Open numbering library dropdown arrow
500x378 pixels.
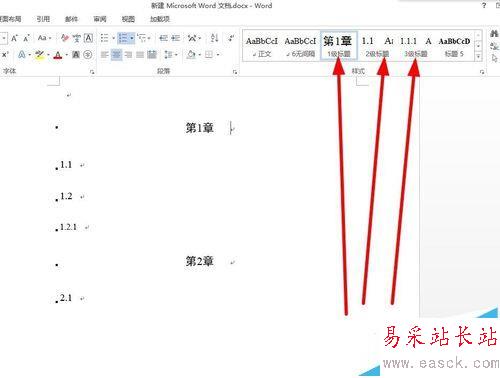(132, 39)
